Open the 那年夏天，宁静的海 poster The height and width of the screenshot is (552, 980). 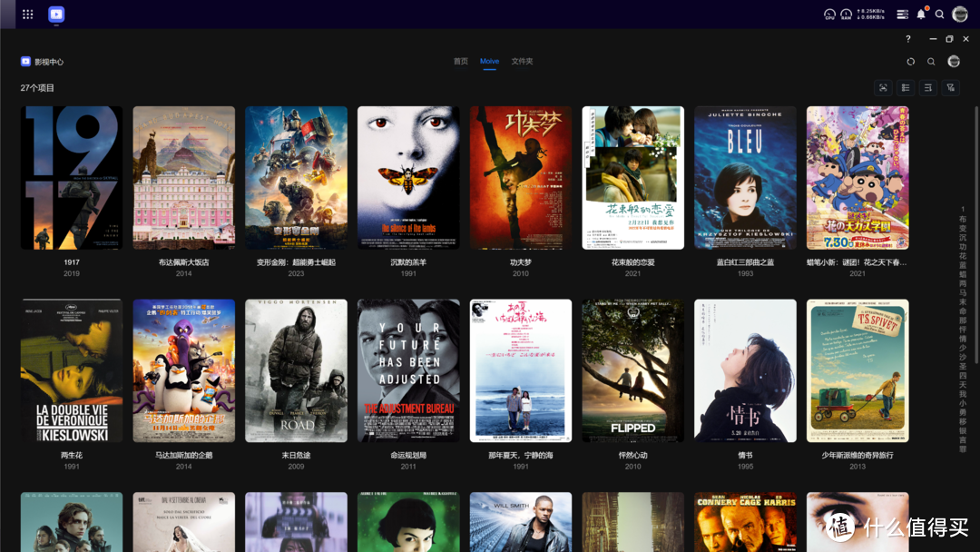[521, 370]
